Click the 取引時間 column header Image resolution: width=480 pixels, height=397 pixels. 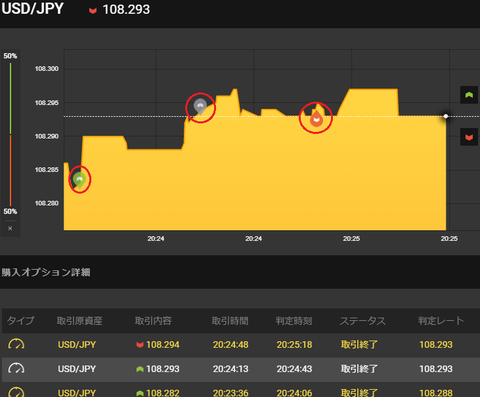click(230, 321)
